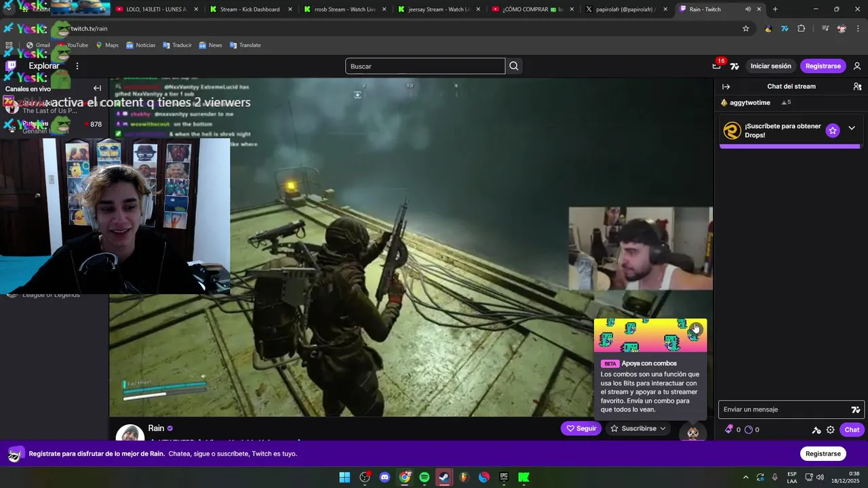The image size is (868, 488).
Task: Click Iniciar sesión button
Action: point(770,66)
